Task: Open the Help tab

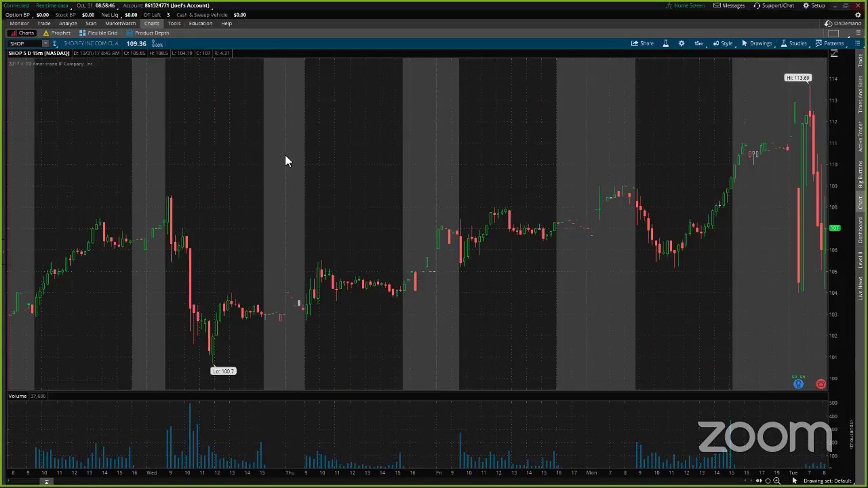Action: pos(226,23)
